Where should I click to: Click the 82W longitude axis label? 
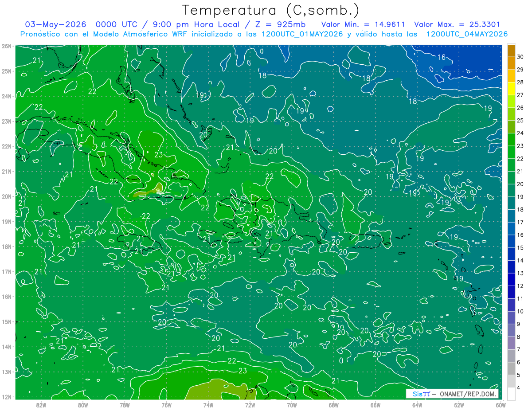(x=41, y=405)
